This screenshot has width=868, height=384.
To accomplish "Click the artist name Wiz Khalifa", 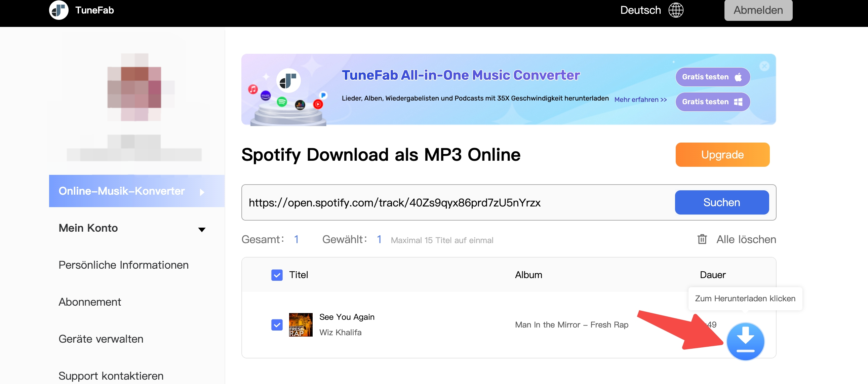I will point(340,333).
